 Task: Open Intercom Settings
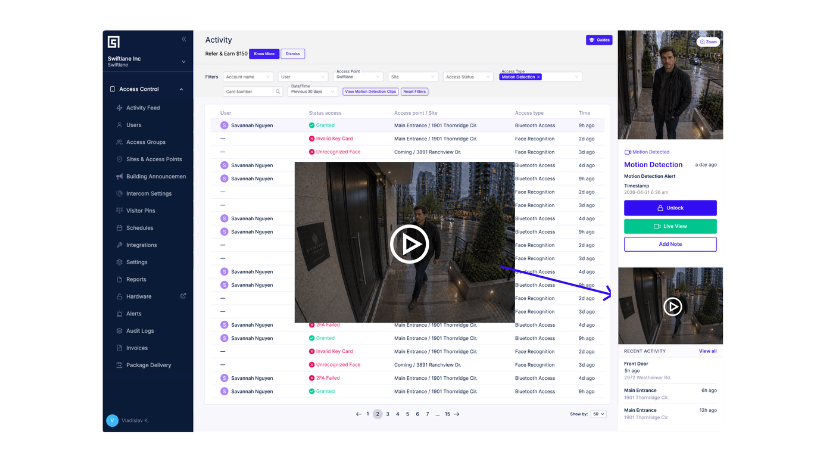[149, 193]
